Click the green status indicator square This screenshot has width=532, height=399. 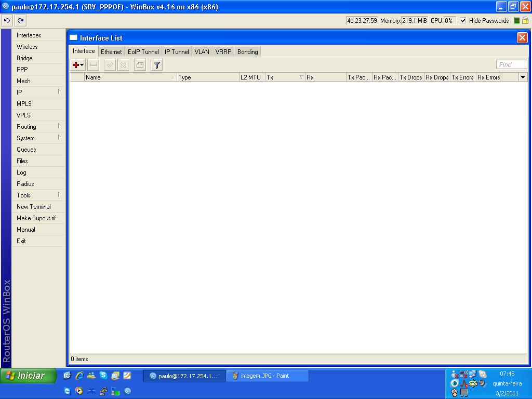(x=517, y=21)
